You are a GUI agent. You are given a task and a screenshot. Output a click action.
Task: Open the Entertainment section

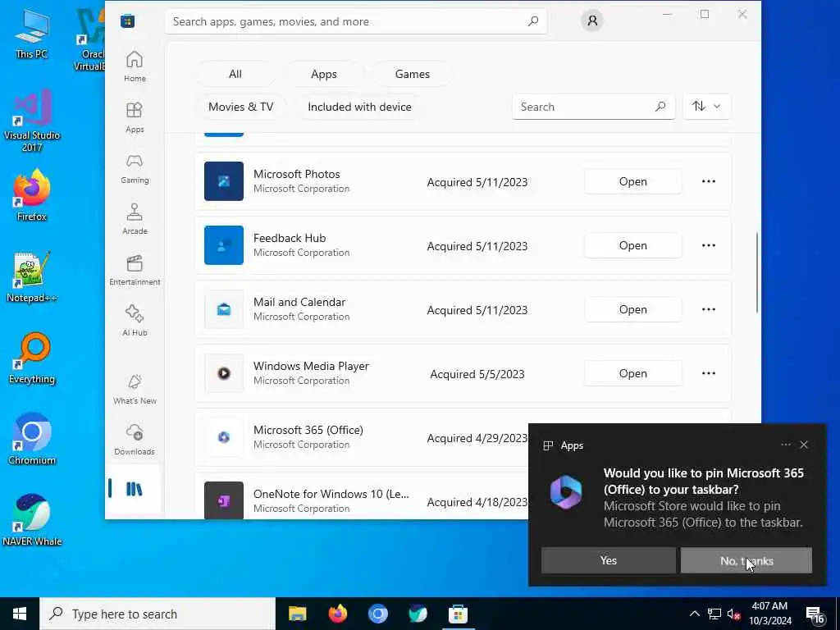click(x=135, y=270)
